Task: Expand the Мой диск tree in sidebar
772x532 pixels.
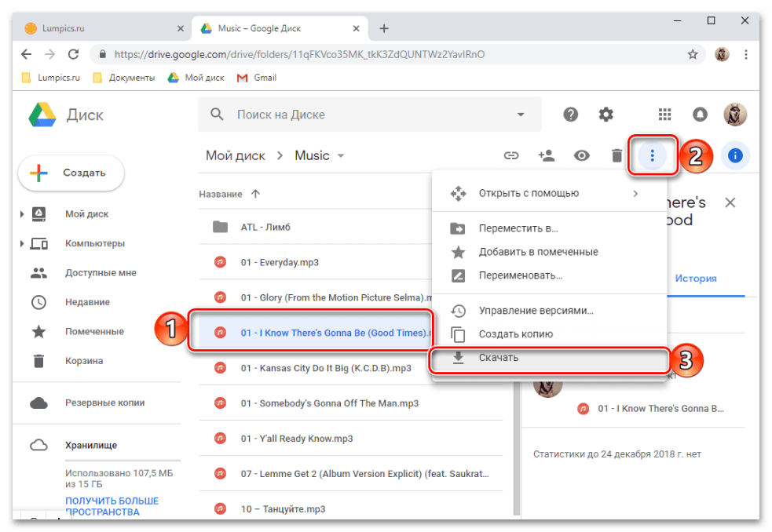Action: point(22,214)
